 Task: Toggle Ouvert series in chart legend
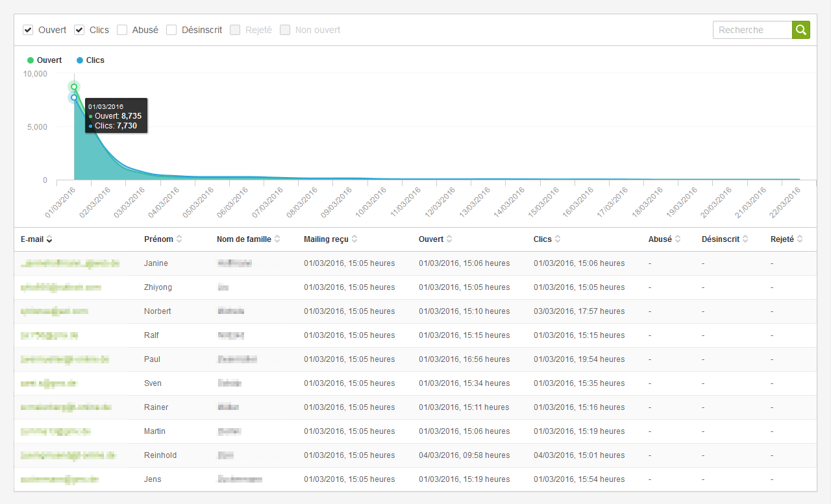coord(45,60)
